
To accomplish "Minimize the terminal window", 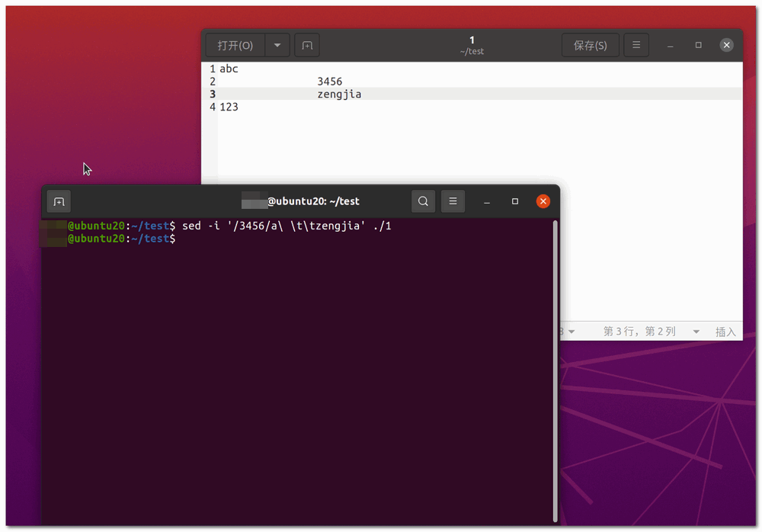I will click(486, 202).
